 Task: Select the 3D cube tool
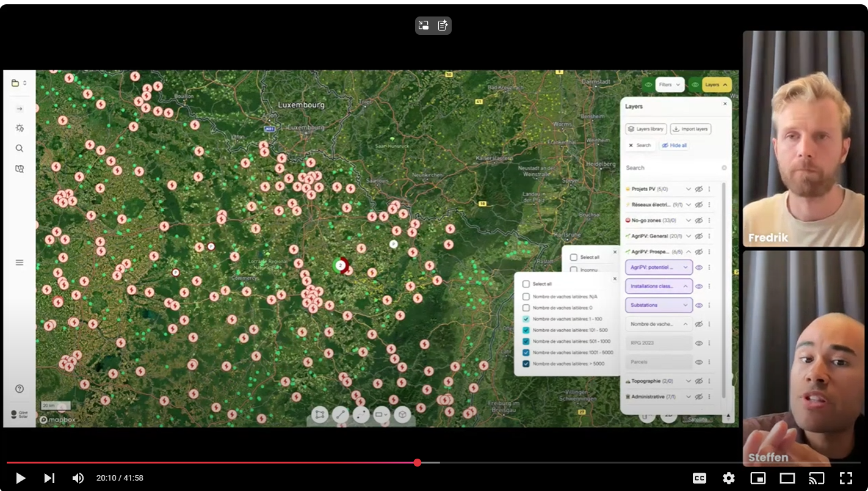click(402, 415)
